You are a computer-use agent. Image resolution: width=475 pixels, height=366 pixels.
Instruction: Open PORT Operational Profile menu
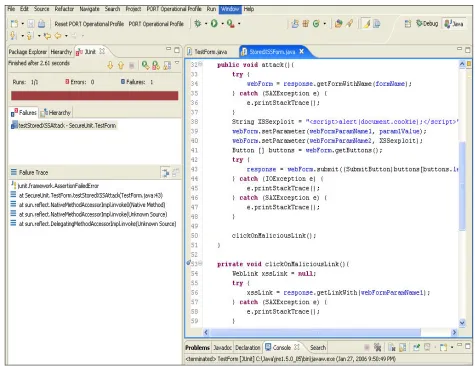[x=174, y=9]
